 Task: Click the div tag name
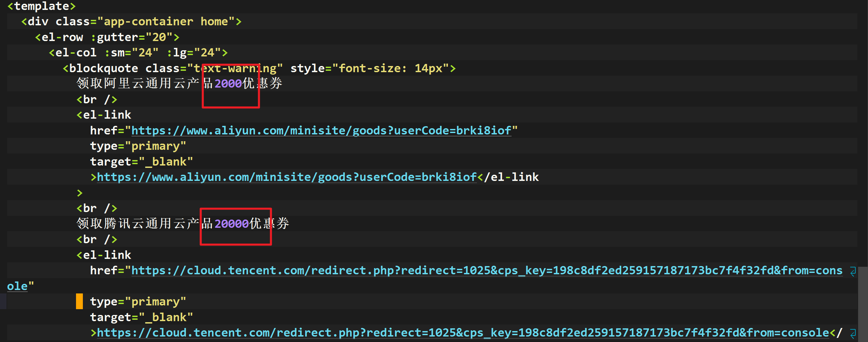[x=38, y=22]
